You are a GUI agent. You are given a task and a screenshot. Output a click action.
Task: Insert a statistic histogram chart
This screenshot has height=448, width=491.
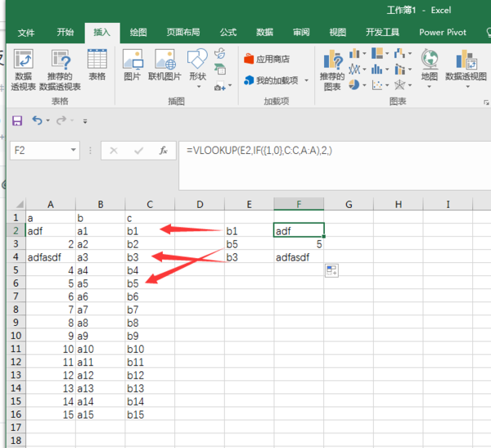coord(377,70)
